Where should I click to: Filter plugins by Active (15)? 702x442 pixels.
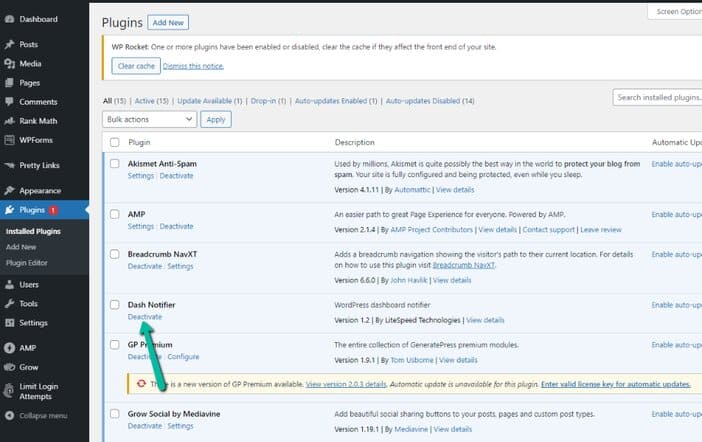(152, 101)
